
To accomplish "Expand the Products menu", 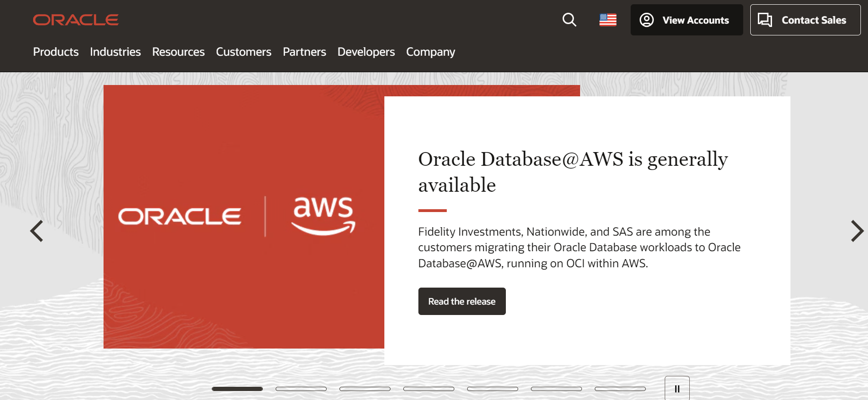I will point(56,52).
